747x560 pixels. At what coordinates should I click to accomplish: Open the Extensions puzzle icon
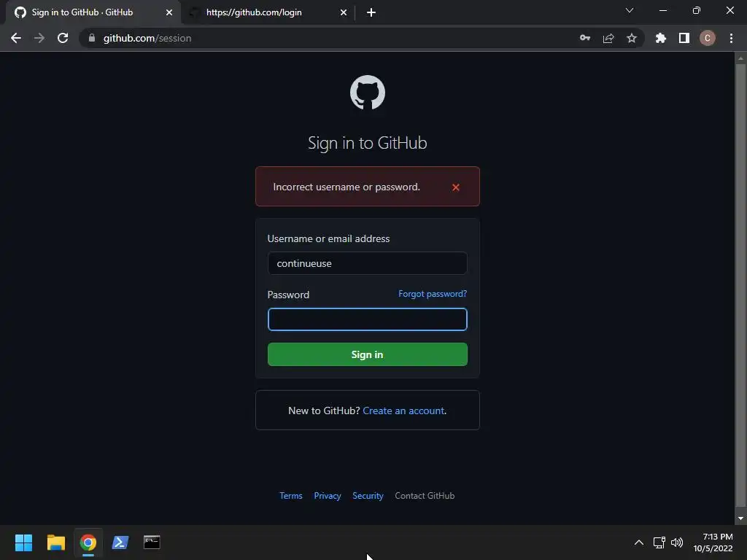pos(661,38)
